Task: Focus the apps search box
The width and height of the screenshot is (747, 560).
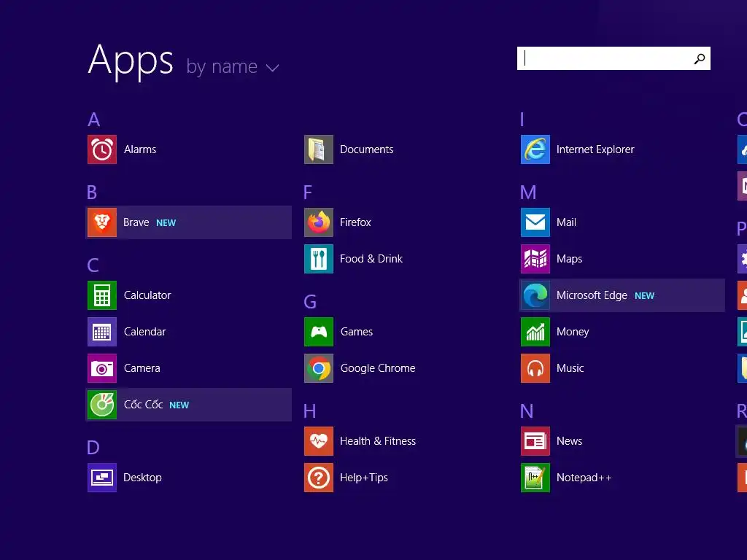Action: pyautogui.click(x=614, y=58)
